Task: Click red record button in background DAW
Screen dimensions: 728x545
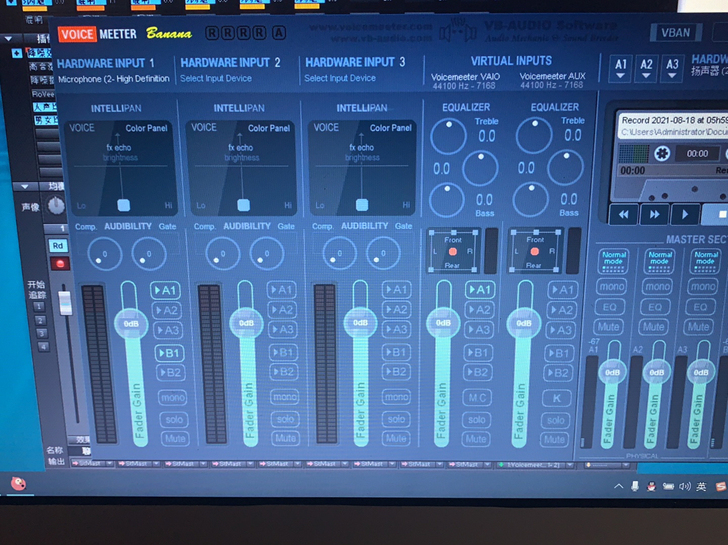Action: point(59,264)
